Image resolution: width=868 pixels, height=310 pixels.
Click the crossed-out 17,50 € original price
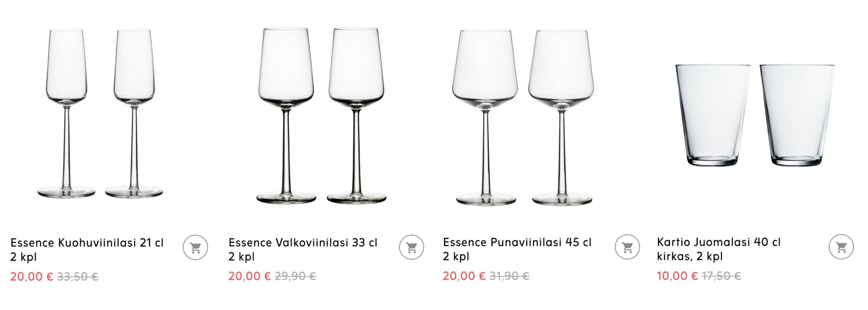[721, 276]
